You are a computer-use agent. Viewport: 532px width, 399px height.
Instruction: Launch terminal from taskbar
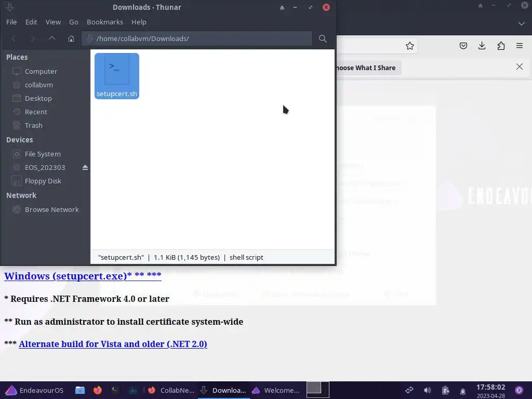pos(115,390)
